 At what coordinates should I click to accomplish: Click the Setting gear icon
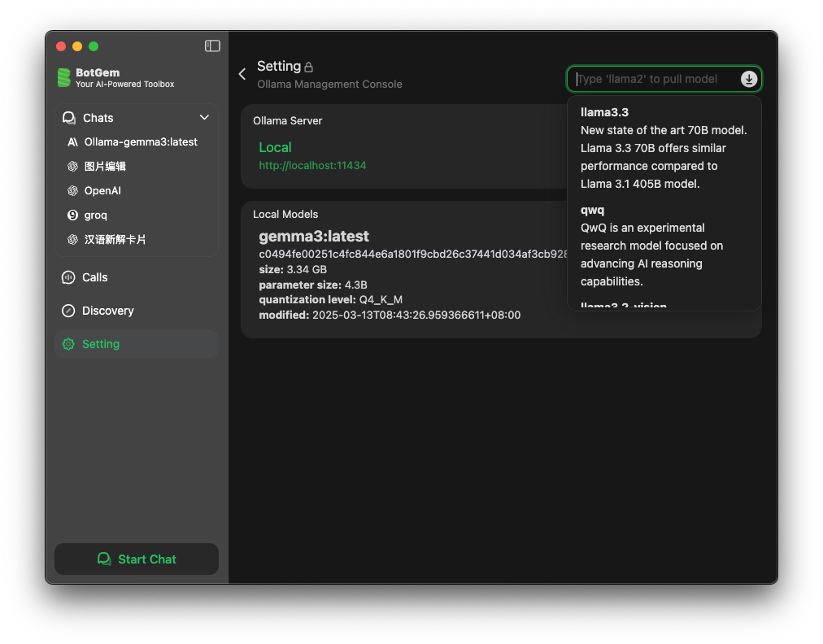[68, 344]
